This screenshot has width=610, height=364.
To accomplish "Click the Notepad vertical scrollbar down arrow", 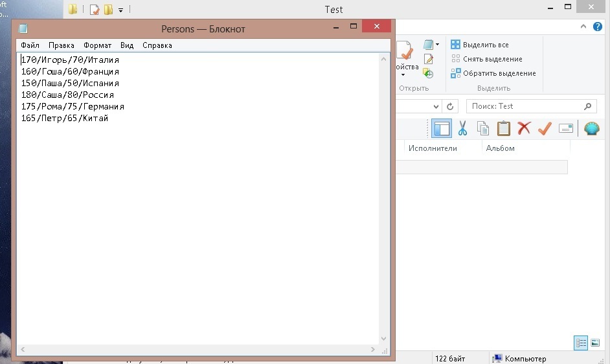I will pos(384,338).
